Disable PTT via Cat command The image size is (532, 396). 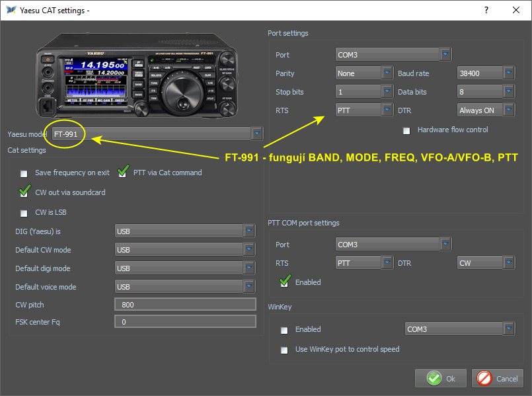click(123, 173)
